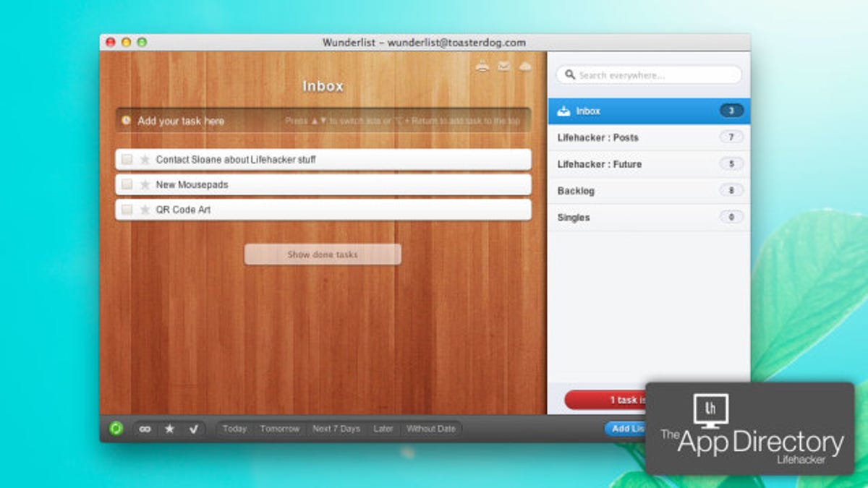868x488 pixels.
Task: Click the Inbox tray icon in the sidebar
Action: pos(564,111)
